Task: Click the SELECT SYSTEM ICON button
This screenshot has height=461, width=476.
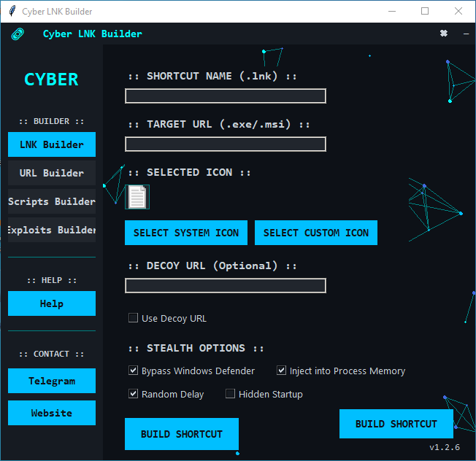Action: pyautogui.click(x=186, y=233)
